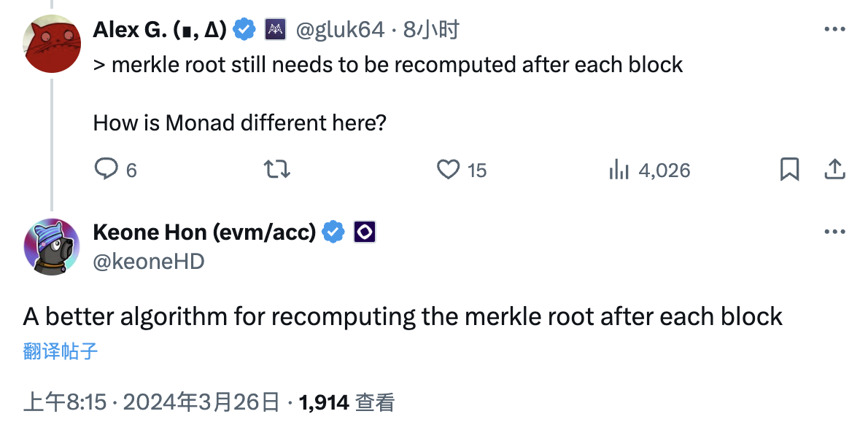Open the @keoneHD profile handle
Viewport: 868px width, 430px height.
pos(149,260)
